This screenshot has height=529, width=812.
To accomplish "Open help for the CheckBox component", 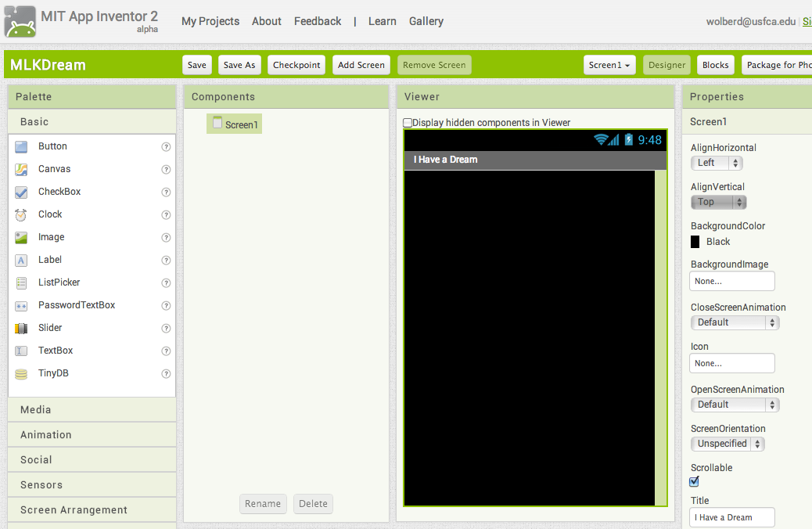I will click(x=166, y=193).
